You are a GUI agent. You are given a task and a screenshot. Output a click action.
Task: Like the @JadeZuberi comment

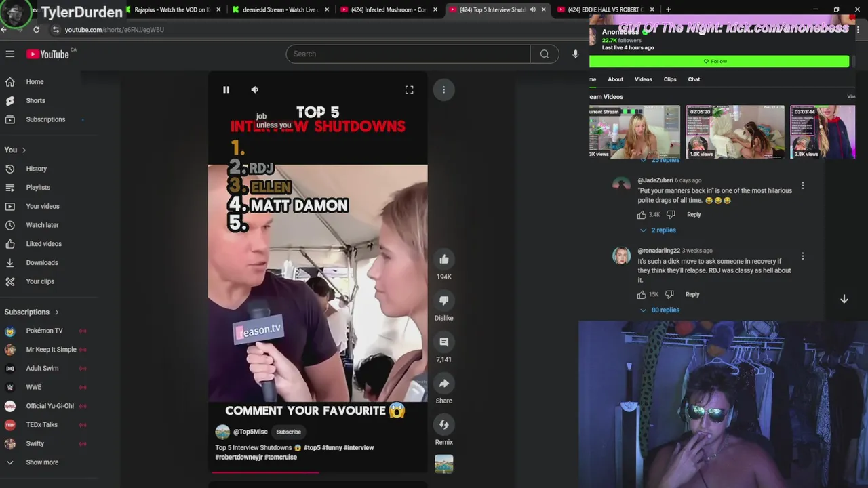642,215
